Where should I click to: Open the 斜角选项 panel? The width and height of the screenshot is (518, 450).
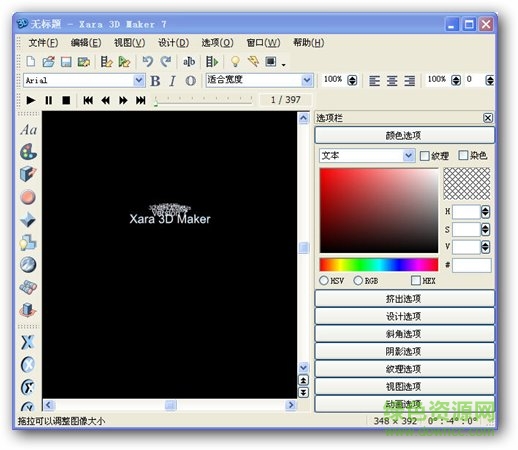(404, 334)
